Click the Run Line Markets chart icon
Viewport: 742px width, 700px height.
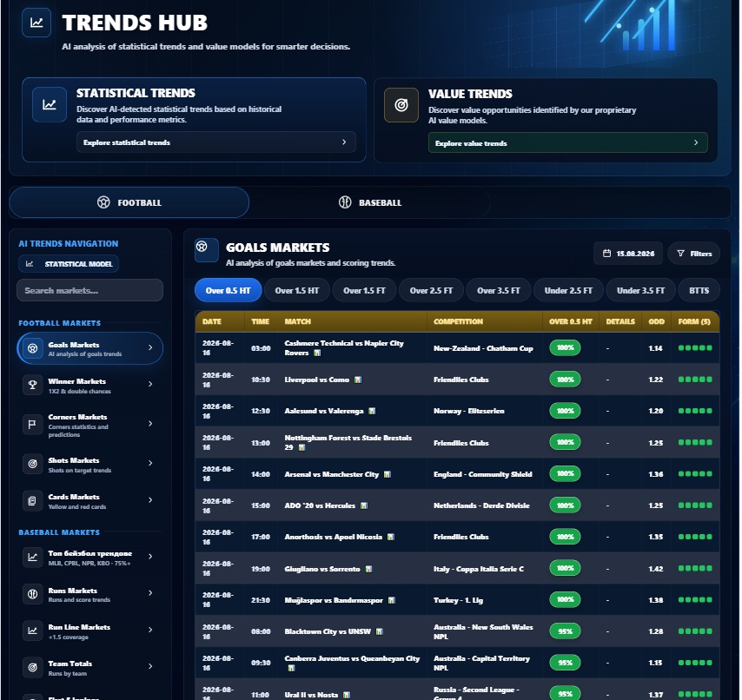coord(33,631)
